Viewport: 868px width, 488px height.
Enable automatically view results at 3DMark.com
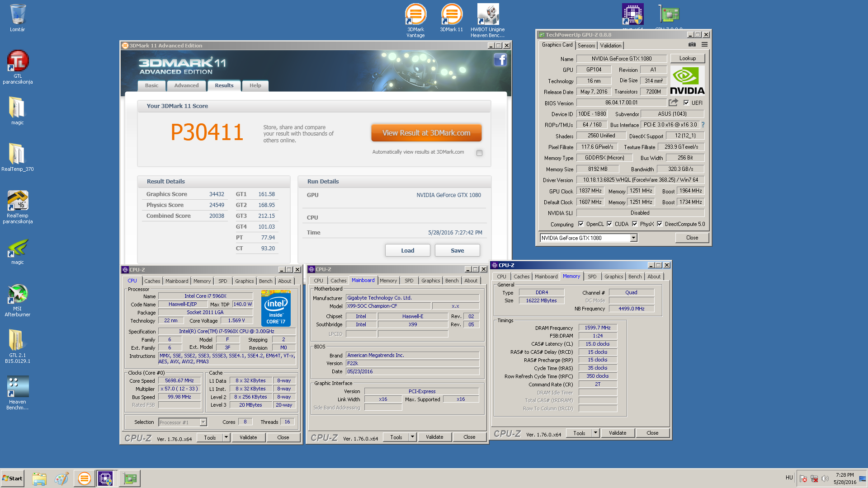click(479, 153)
